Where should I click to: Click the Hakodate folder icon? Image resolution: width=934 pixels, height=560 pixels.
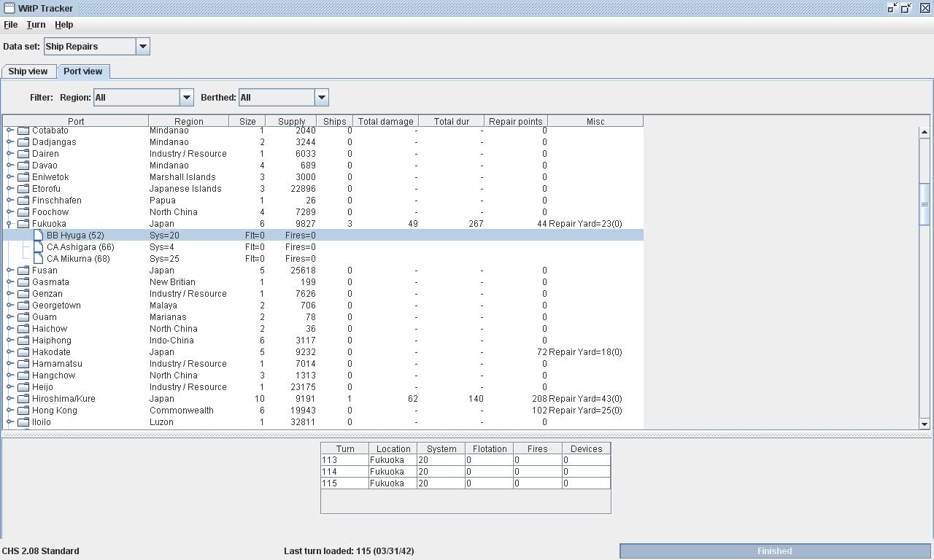tap(23, 352)
